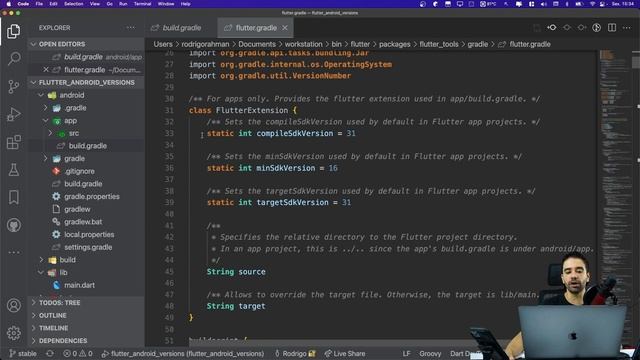Open the Explorer view in activity bar
This screenshot has width=640, height=360.
pyautogui.click(x=13, y=31)
